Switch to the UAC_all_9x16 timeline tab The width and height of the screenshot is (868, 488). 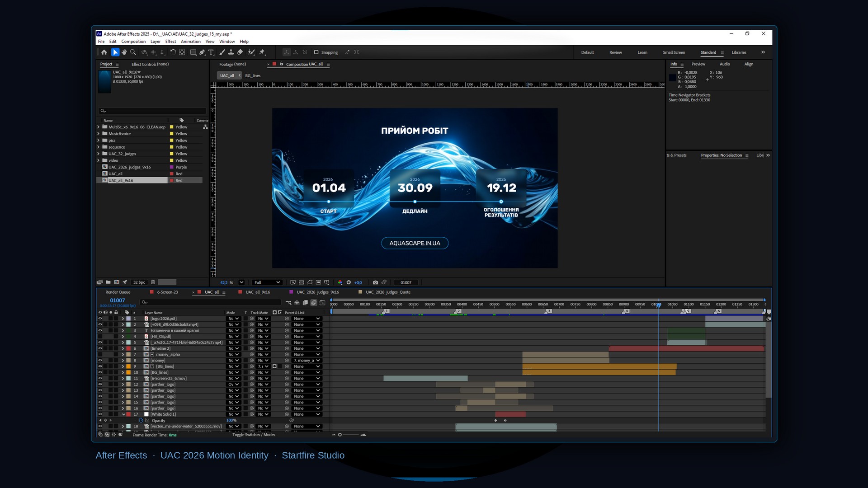[258, 292]
